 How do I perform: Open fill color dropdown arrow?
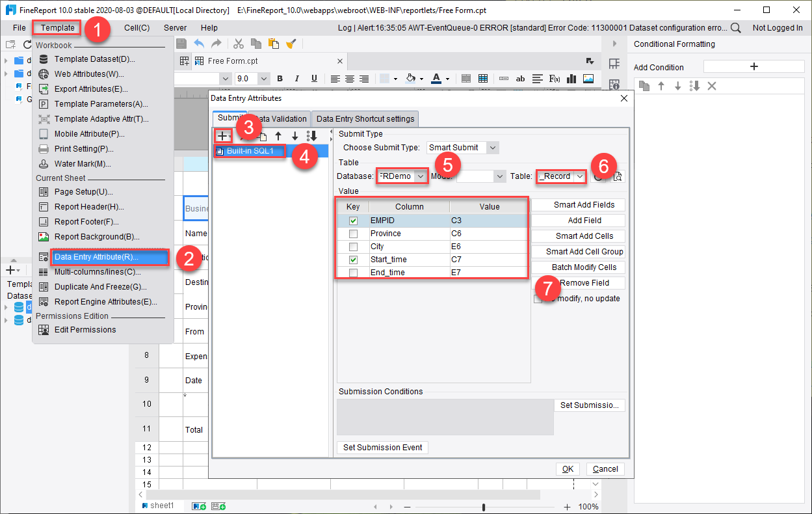pyautogui.click(x=421, y=79)
